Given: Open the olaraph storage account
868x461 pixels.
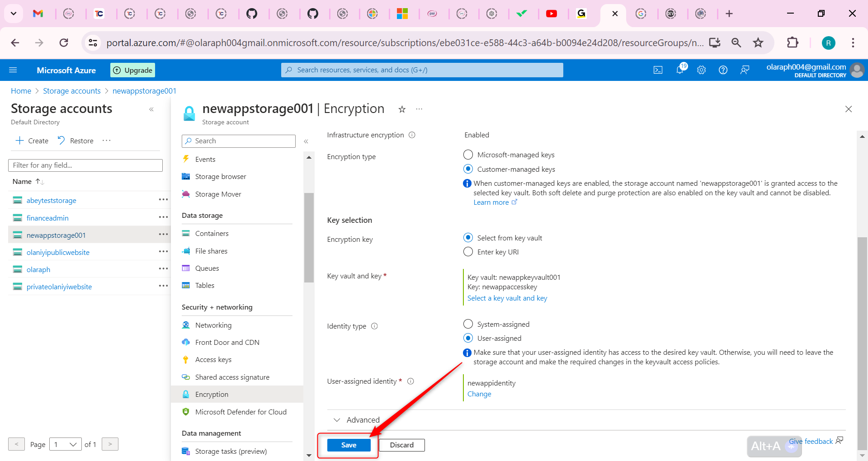Looking at the screenshot, I should pos(38,269).
